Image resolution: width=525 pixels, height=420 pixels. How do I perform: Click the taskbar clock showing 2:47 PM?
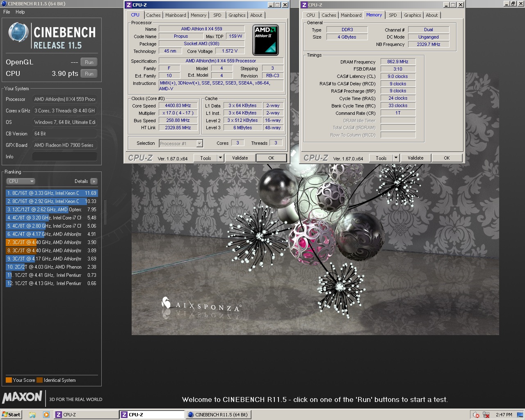(504, 415)
